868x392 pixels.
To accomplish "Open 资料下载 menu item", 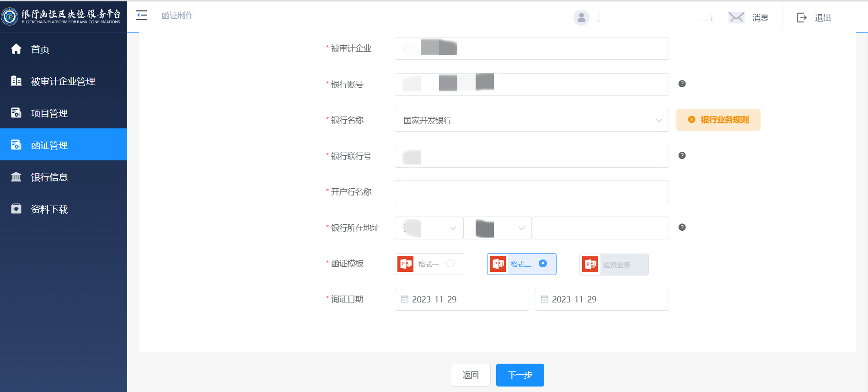I will pos(64,209).
